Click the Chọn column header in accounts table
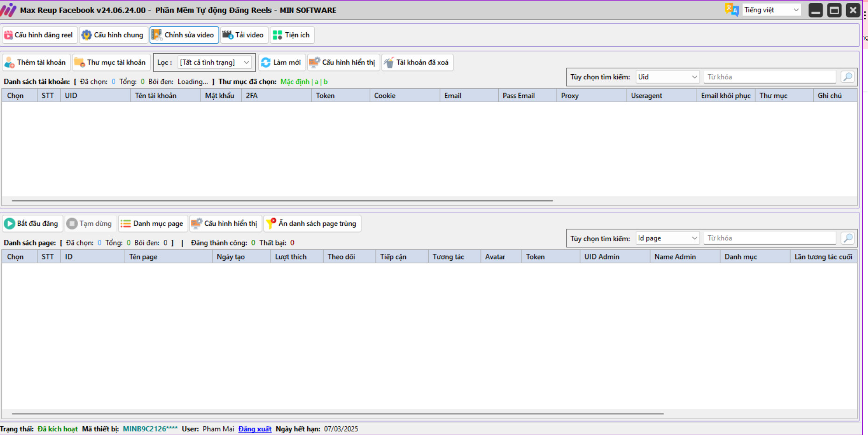The height and width of the screenshot is (435, 868). pyautogui.click(x=15, y=96)
